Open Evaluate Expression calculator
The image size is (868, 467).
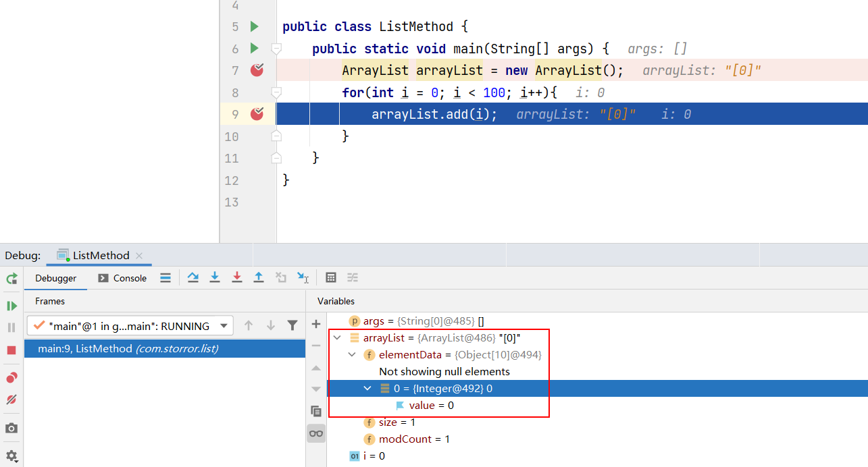pos(331,277)
